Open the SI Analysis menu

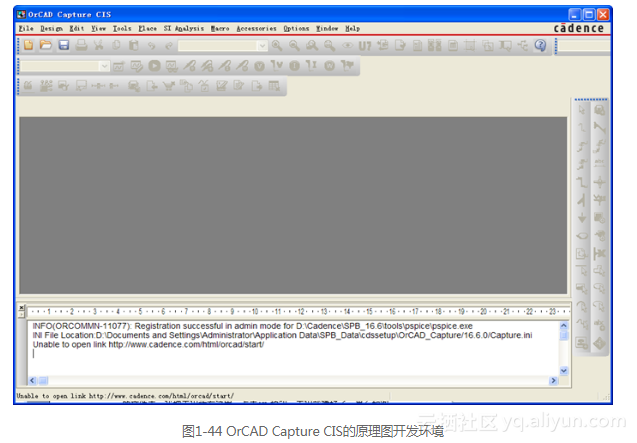[x=184, y=28]
